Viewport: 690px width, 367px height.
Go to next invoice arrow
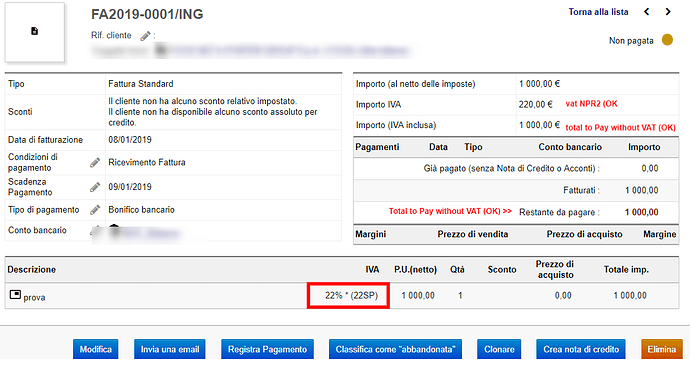[x=668, y=12]
